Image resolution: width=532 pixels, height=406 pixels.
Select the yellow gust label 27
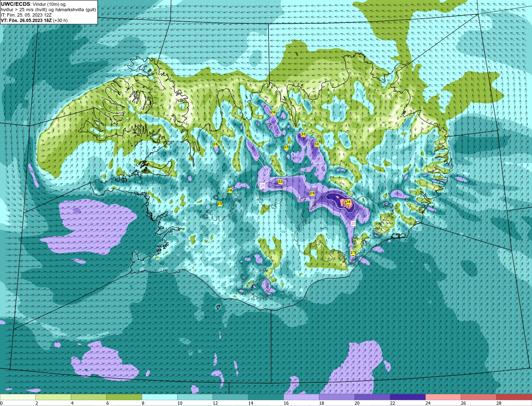353,252
